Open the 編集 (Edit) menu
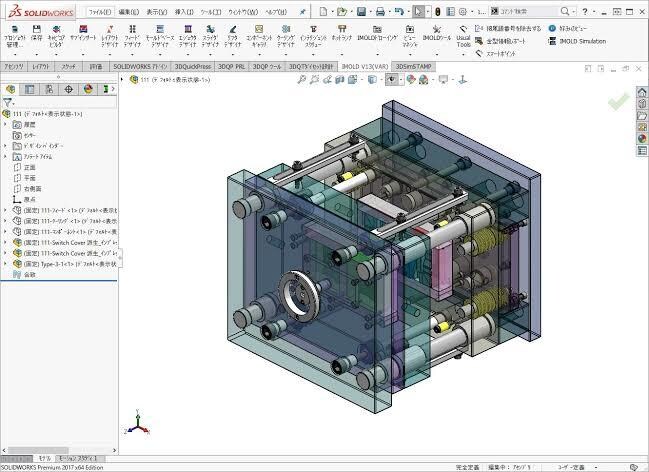The width and height of the screenshot is (649, 472). click(129, 12)
